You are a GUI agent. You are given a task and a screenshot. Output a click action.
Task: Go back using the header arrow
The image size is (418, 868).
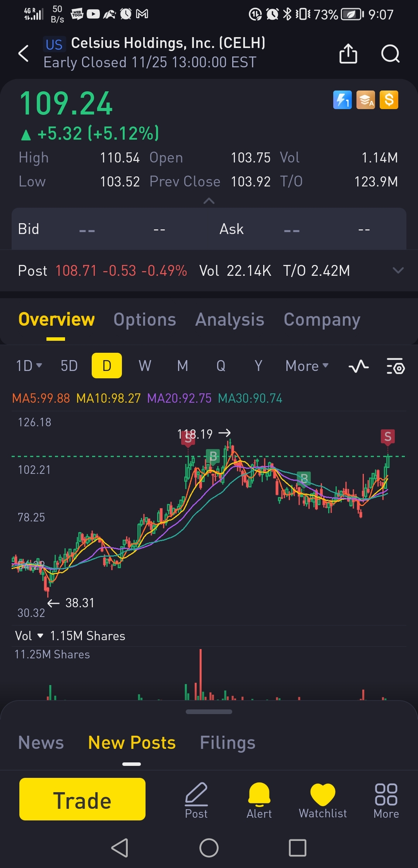(24, 53)
